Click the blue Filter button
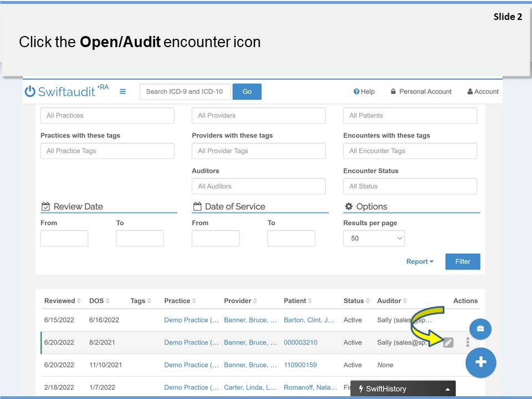The height and width of the screenshot is (399, 532). click(462, 262)
